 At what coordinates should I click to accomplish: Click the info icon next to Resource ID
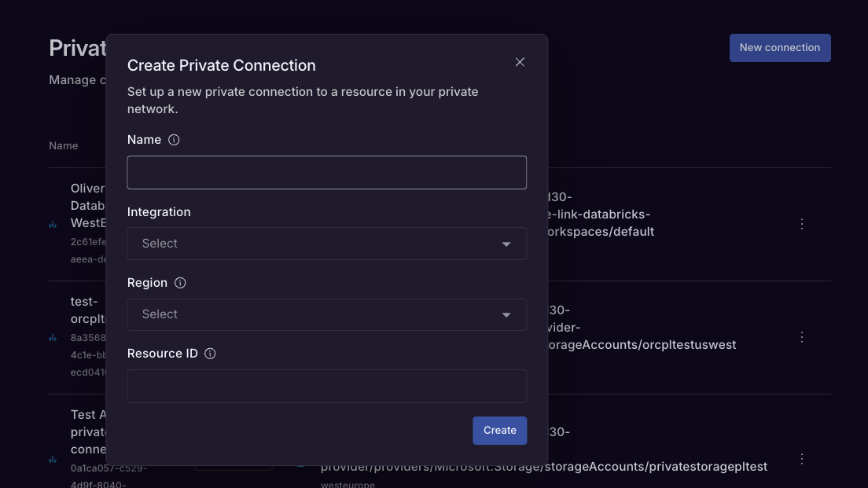pos(210,354)
